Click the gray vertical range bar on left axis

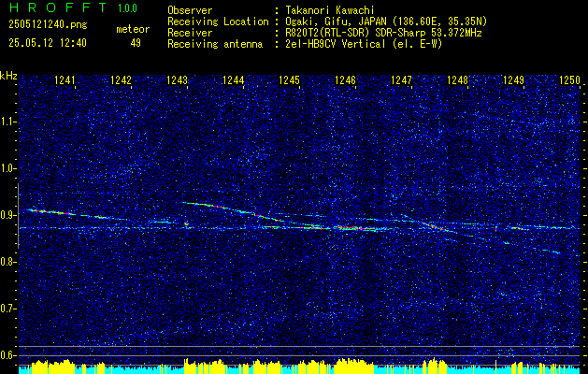(18, 216)
